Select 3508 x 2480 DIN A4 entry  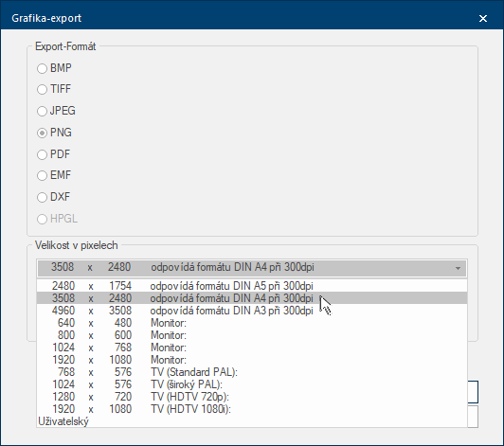pos(252,298)
